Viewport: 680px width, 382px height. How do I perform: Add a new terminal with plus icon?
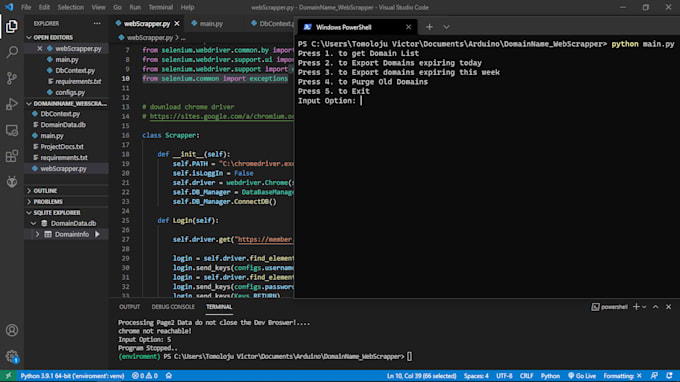(636, 307)
